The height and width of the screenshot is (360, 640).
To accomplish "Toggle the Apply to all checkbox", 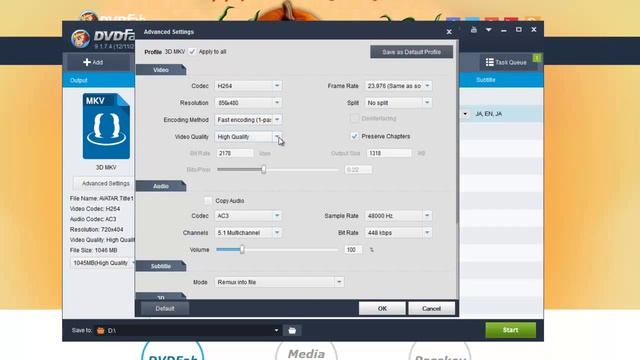I will (192, 52).
